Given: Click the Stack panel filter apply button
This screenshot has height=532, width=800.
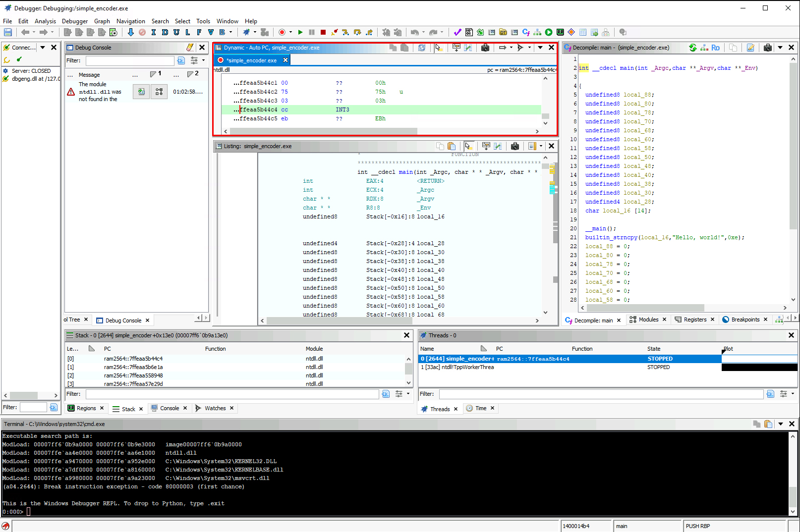Looking at the screenshot, I should (x=386, y=394).
